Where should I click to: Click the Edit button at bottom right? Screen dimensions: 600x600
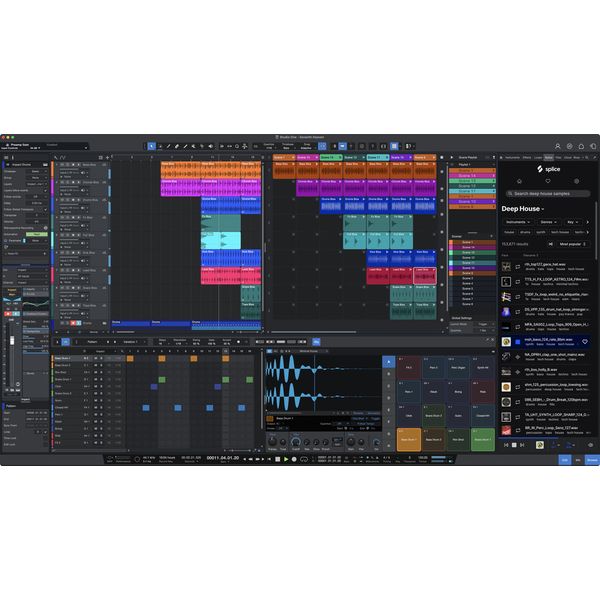pyautogui.click(x=564, y=459)
